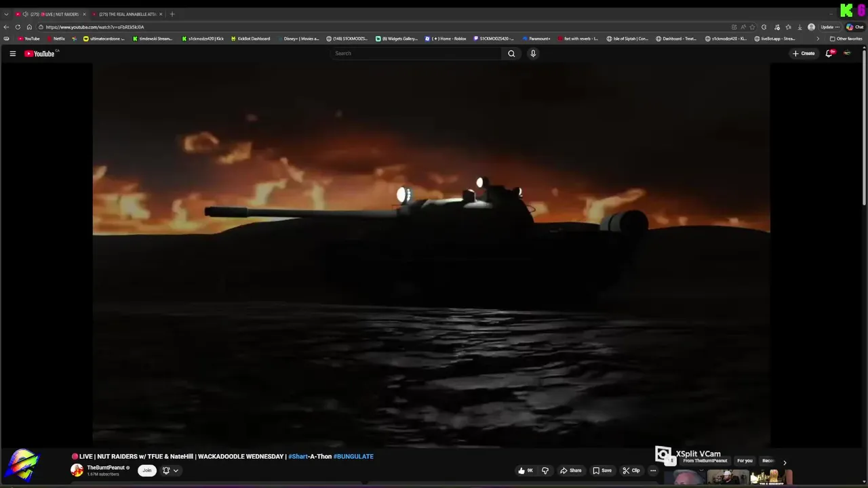Open Widgets Gallery bookmark
Viewport: 868px width, 488px height.
(397, 39)
